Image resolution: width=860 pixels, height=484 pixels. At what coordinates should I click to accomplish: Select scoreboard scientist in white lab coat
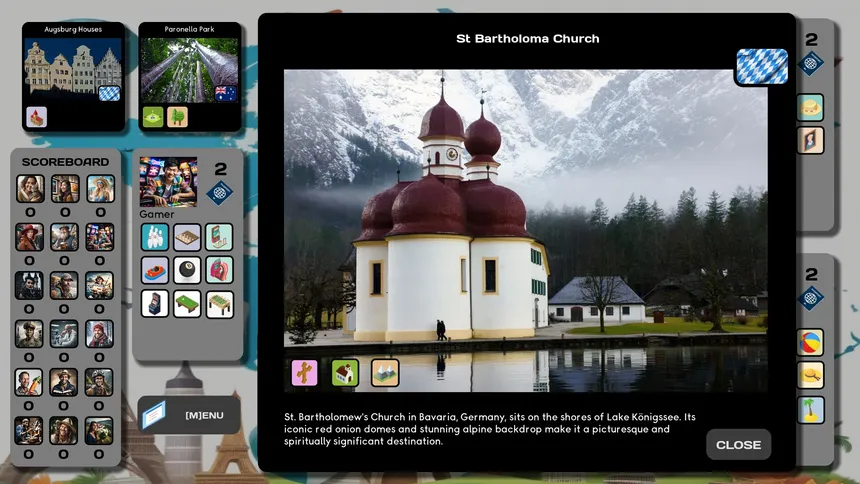click(x=64, y=334)
